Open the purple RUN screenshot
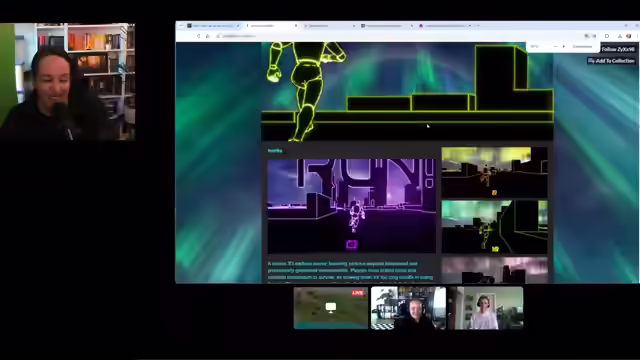The width and height of the screenshot is (640, 360). [351, 206]
